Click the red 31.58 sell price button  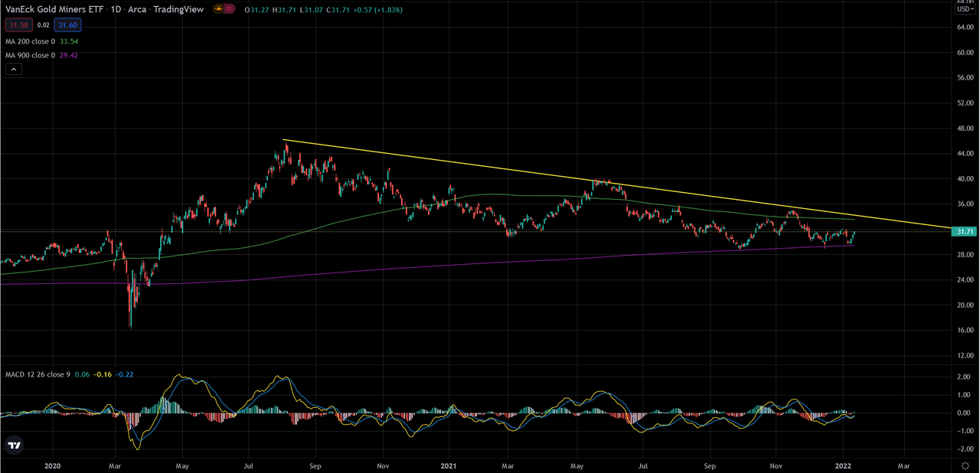(x=18, y=25)
